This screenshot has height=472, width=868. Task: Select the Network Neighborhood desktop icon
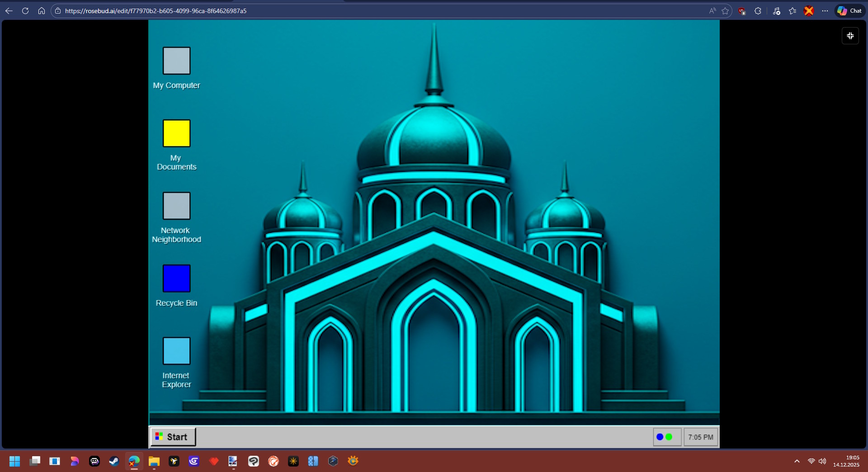pyautogui.click(x=176, y=206)
